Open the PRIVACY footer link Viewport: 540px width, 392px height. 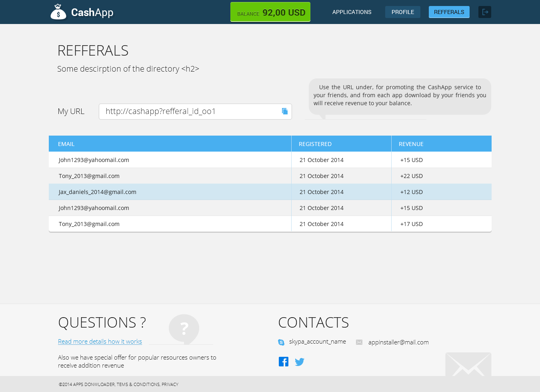(x=170, y=384)
